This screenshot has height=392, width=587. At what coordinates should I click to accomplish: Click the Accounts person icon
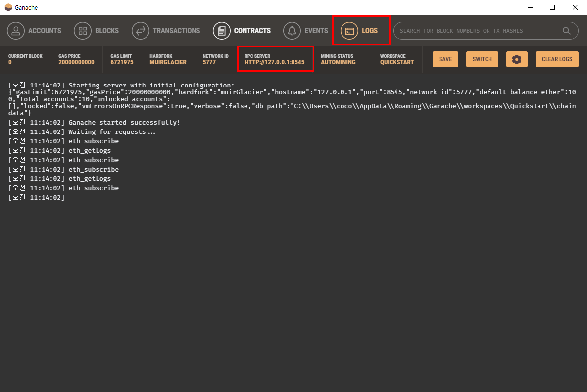(16, 31)
